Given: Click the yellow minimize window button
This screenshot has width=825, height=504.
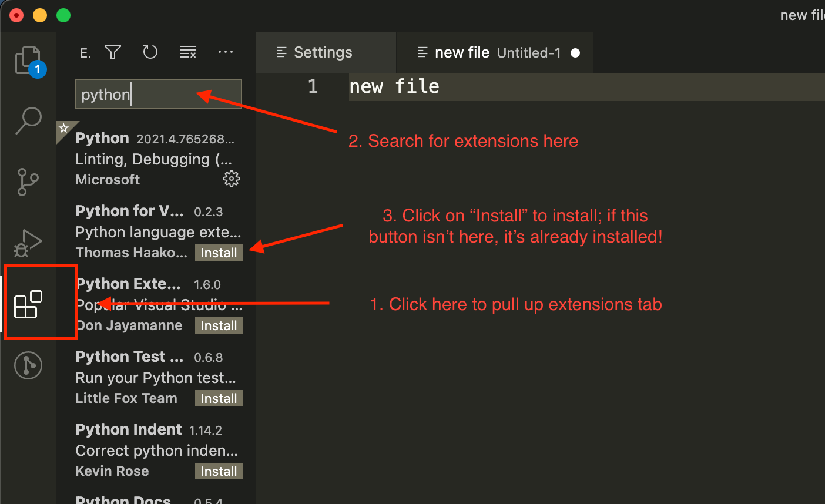Looking at the screenshot, I should (x=40, y=15).
